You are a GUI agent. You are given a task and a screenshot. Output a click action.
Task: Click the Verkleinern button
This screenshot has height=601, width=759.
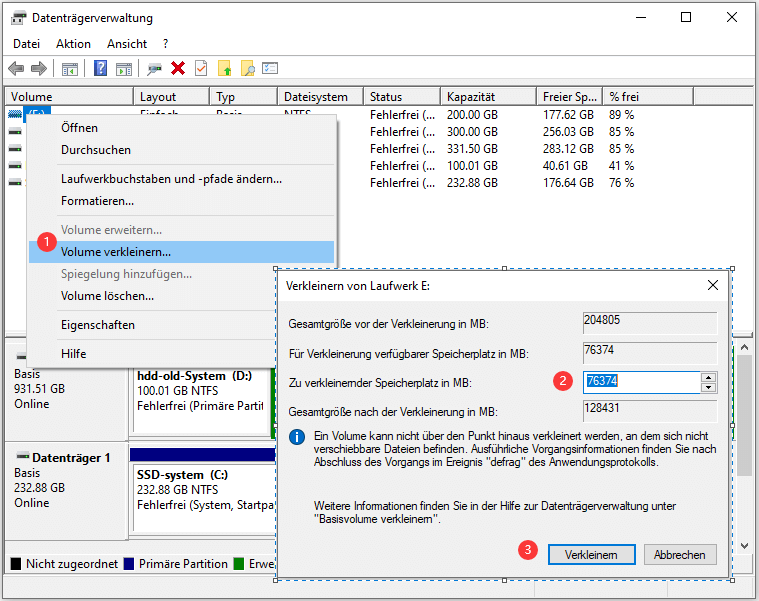tap(592, 555)
